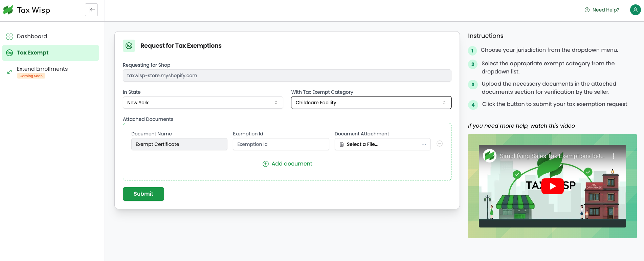
Task: Click the Select a File attachment field
Action: pyautogui.click(x=382, y=144)
